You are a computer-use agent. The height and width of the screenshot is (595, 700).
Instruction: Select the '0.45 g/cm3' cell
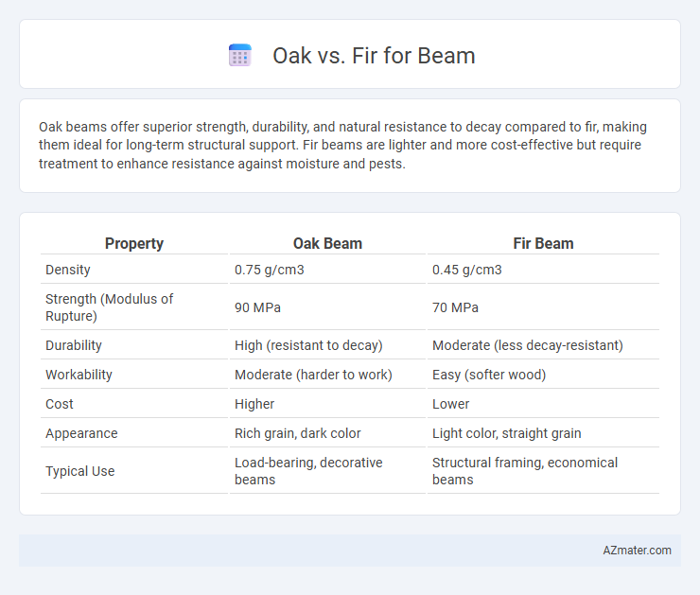click(467, 270)
